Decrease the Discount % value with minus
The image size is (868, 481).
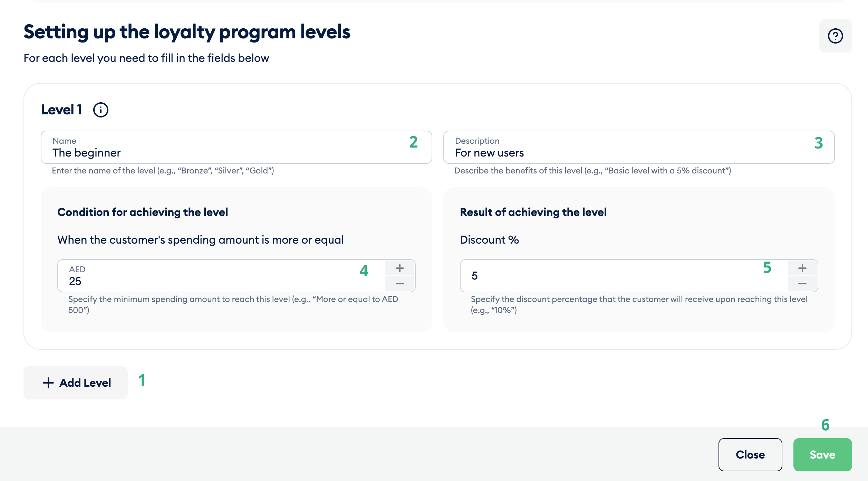pos(802,283)
